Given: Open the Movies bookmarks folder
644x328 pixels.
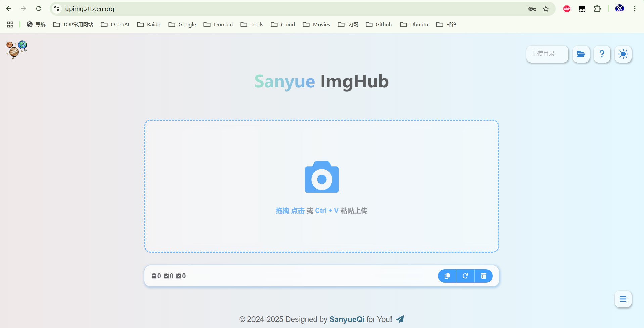Looking at the screenshot, I should [x=316, y=25].
